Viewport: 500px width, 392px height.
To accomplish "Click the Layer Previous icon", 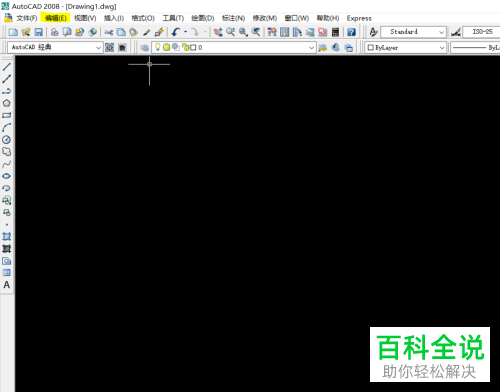I will pyautogui.click(x=336, y=48).
